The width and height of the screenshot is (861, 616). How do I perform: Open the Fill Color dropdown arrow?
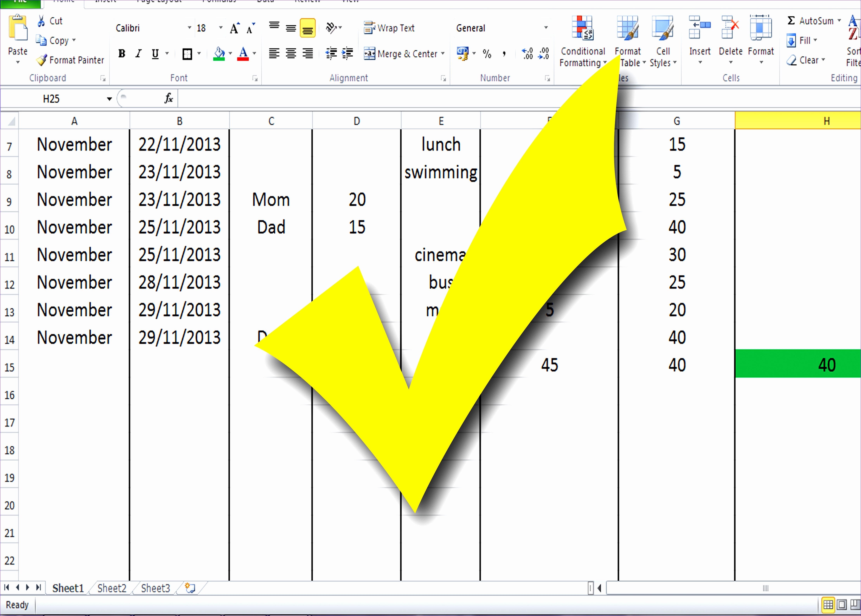coord(230,54)
